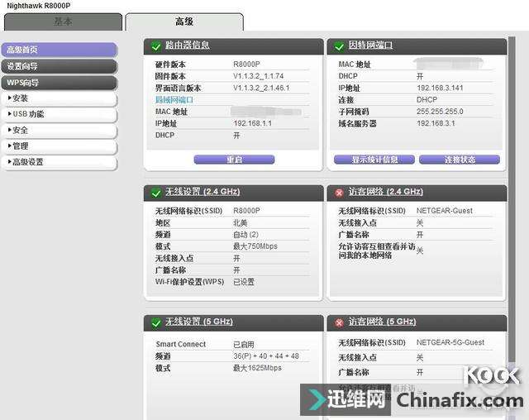Click the LAN IP address 192.168.1.1
Image resolution: width=529 pixels, height=420 pixels.
click(x=252, y=123)
